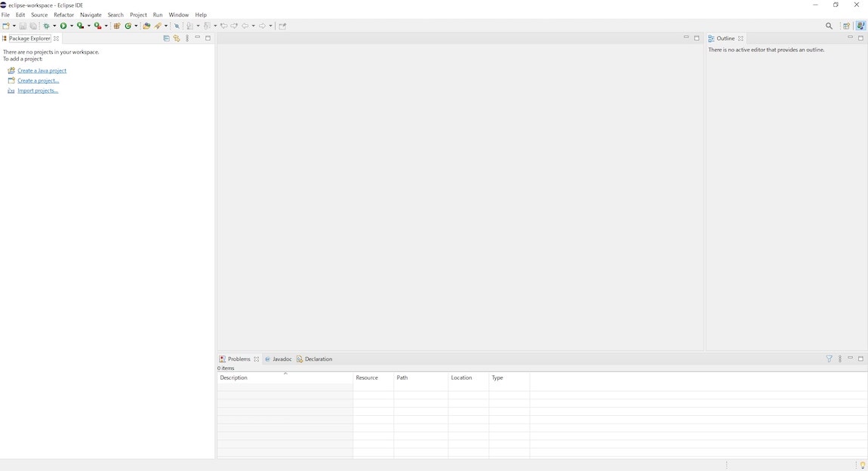Click the Save All toolbar icon
Image resolution: width=868 pixels, height=471 pixels.
[33, 26]
